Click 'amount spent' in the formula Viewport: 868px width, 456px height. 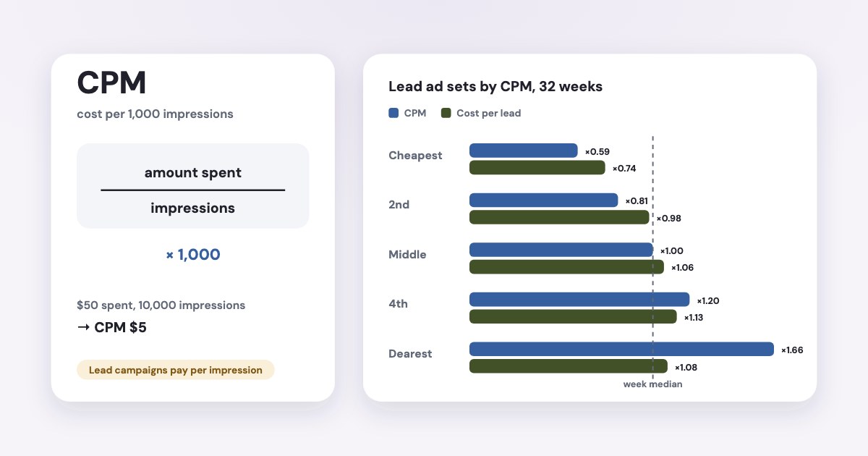[193, 173]
